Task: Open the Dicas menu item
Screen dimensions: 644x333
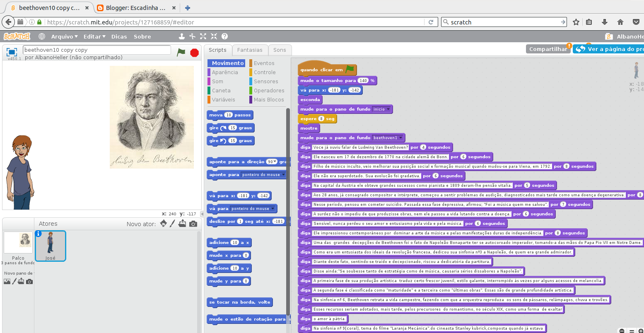Action: pyautogui.click(x=119, y=36)
